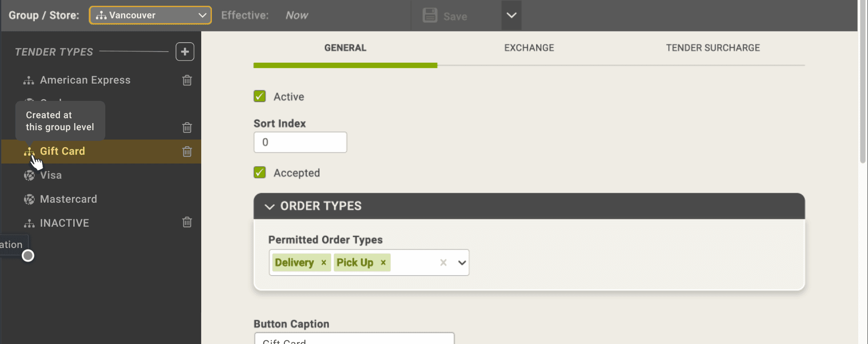Click the globe icon next to Mastercard
Image resolution: width=868 pixels, height=344 pixels.
[29, 199]
